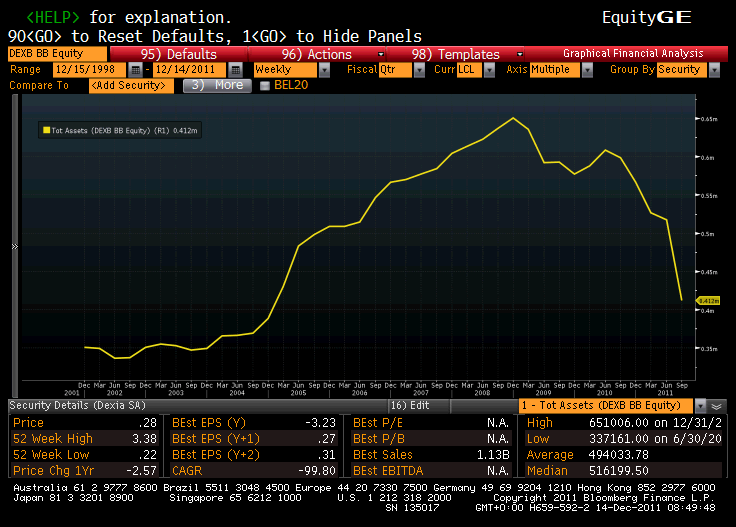Click the yellow Tot Assets legend swatch
This screenshot has height=527, width=736.
(46, 130)
